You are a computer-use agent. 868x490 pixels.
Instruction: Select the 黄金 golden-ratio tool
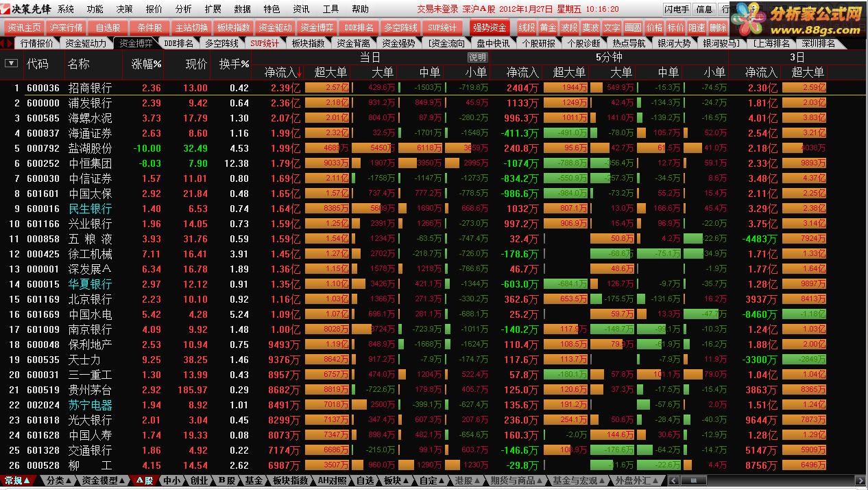point(548,27)
